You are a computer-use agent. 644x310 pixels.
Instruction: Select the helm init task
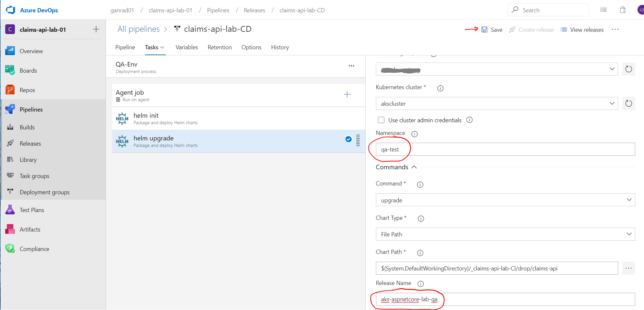[x=239, y=118]
